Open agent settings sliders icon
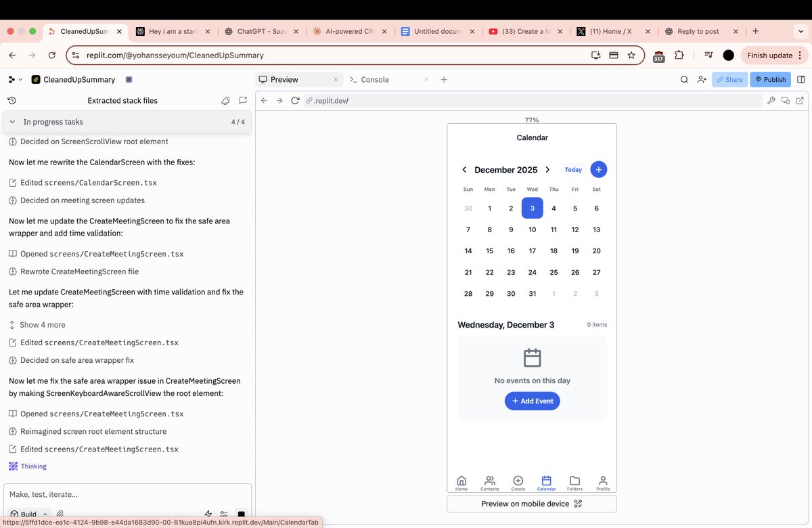This screenshot has width=812, height=528. (224, 514)
